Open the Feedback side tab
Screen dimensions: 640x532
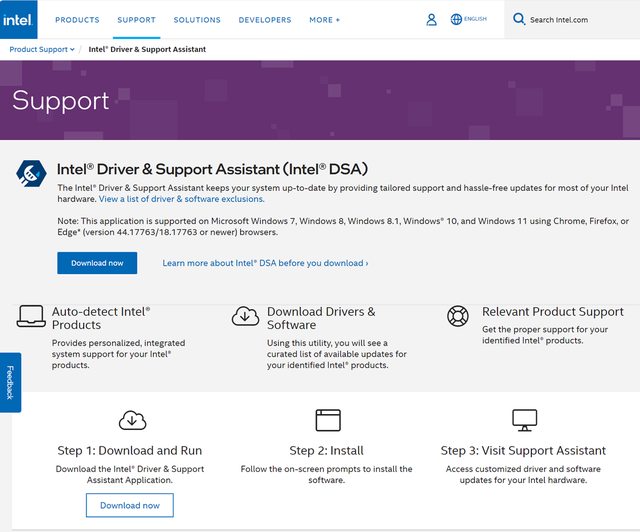pos(10,382)
